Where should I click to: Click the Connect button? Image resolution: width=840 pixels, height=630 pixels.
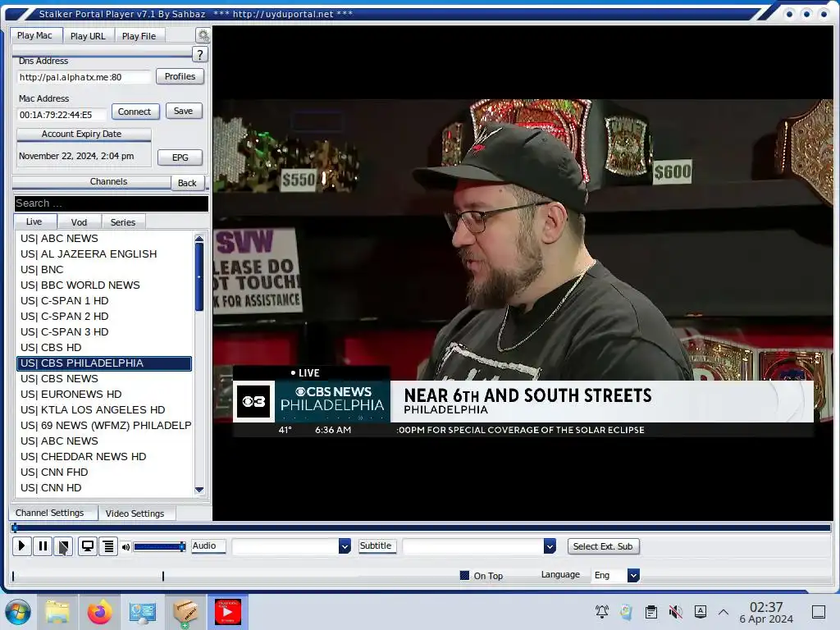pos(135,112)
